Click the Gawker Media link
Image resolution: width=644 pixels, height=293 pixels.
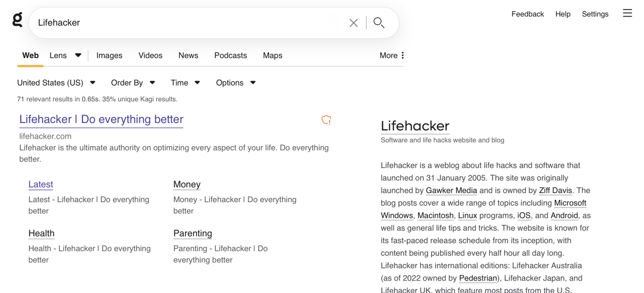point(451,190)
